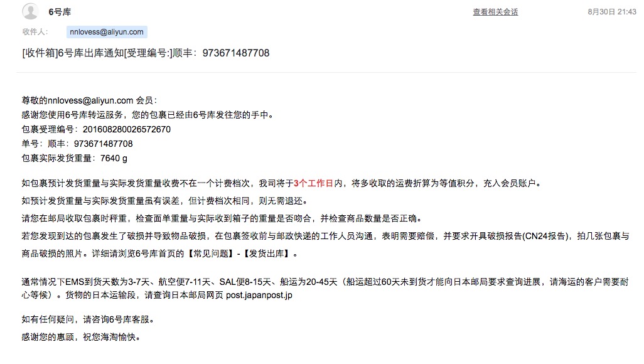The height and width of the screenshot is (364, 644).
Task: Click the 【发货出库】 reference
Action: click(x=266, y=254)
